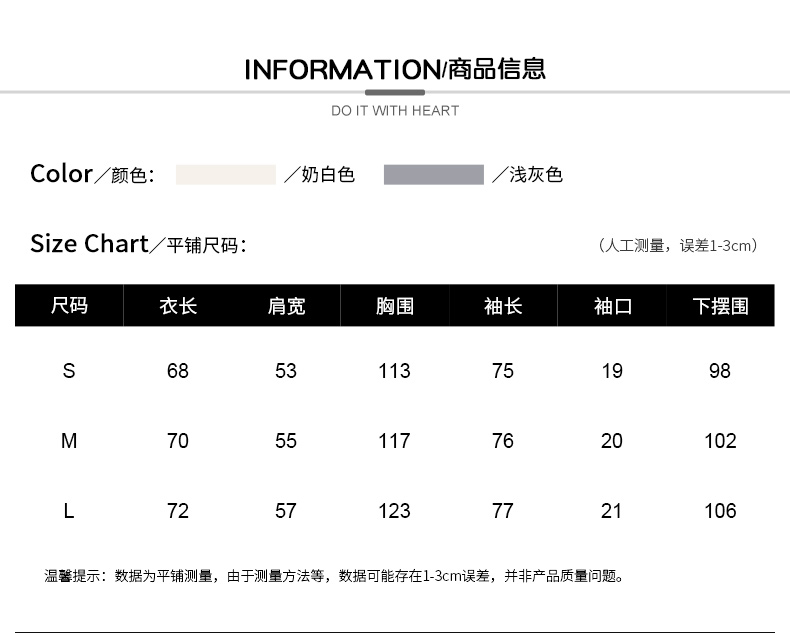Click the bust value 113 for size S
Image resolution: width=790 pixels, height=633 pixels.
tap(395, 371)
